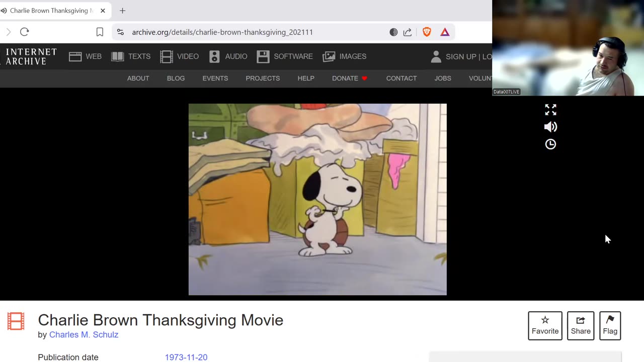
Task: Open Charles M. Schulz creator link
Action: tap(84, 335)
